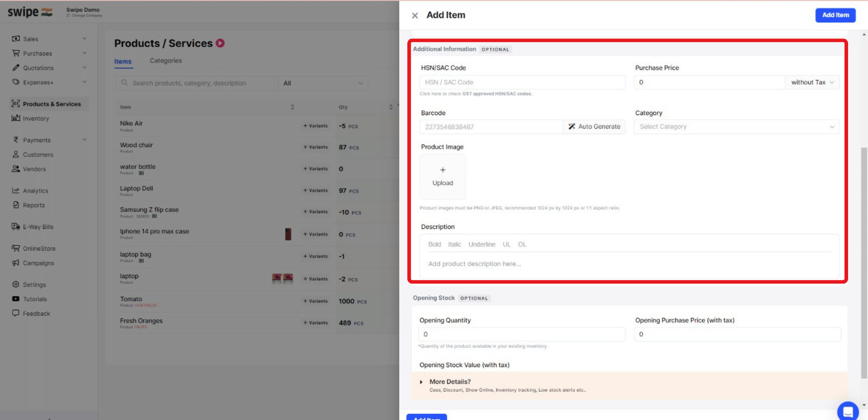Sort the Item column

coord(292,107)
